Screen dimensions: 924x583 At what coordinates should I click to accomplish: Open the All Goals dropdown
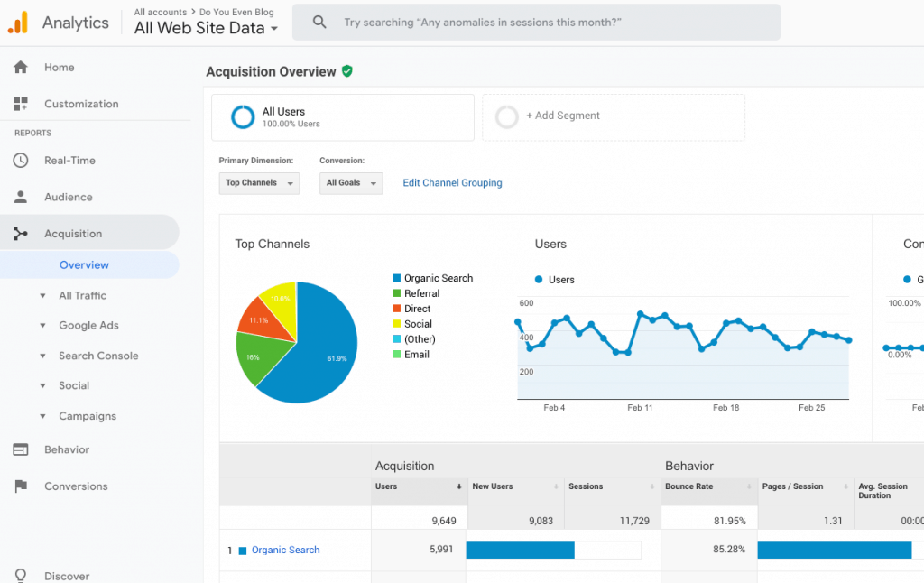(351, 183)
